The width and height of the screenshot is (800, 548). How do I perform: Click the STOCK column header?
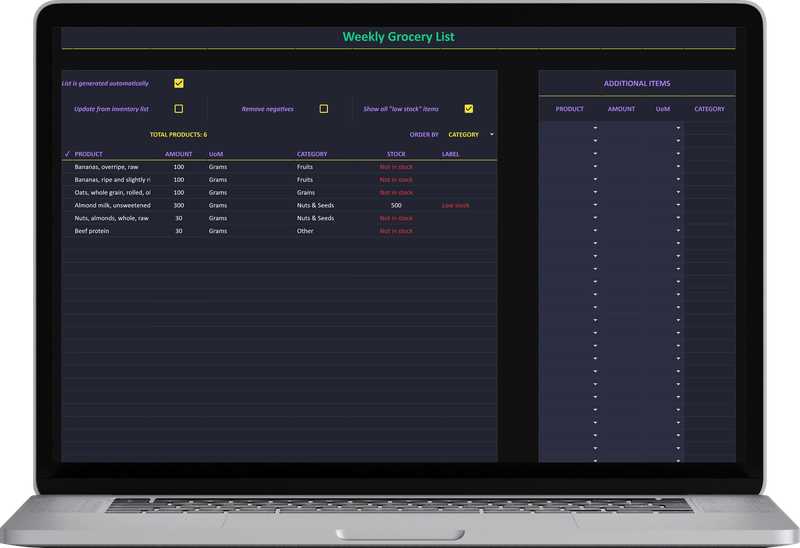(396, 154)
